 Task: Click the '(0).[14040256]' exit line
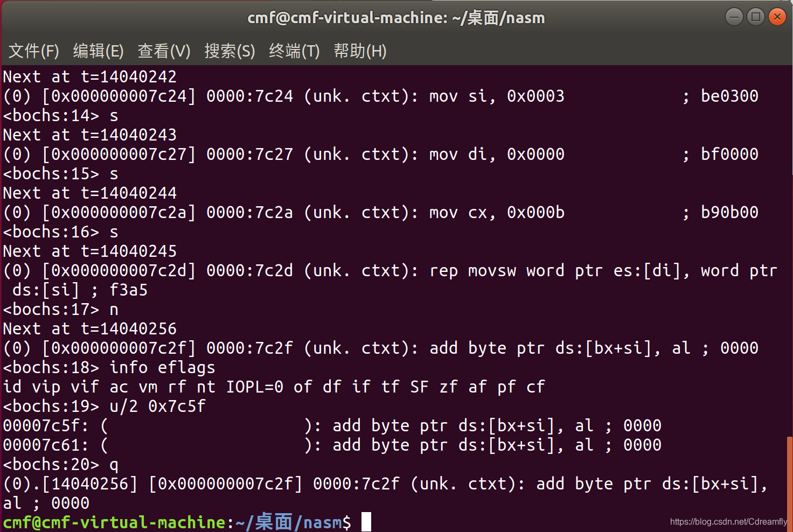386,484
